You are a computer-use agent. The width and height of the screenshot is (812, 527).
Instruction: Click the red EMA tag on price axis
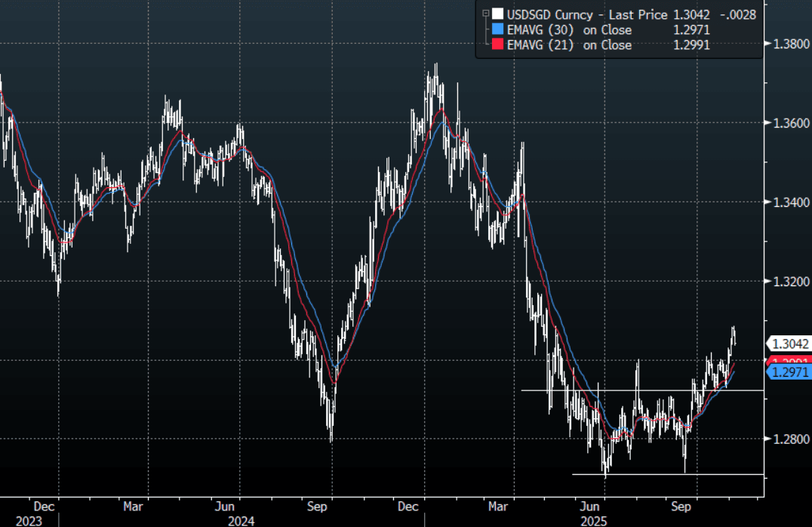(789, 360)
